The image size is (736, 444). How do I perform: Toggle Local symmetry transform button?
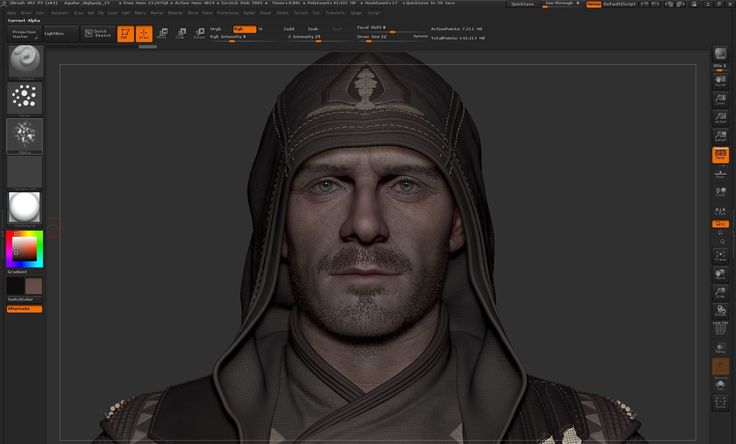point(720,192)
